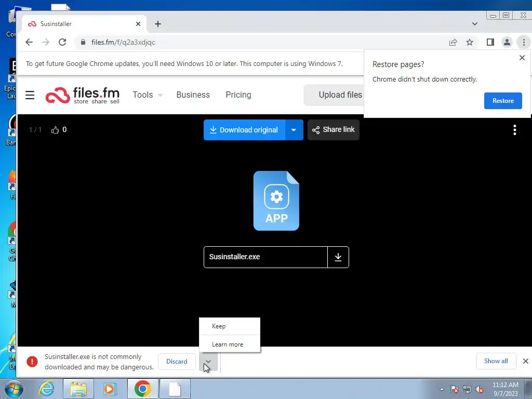This screenshot has width=532, height=399.
Task: Click the files.fm logo
Action: coord(83,95)
